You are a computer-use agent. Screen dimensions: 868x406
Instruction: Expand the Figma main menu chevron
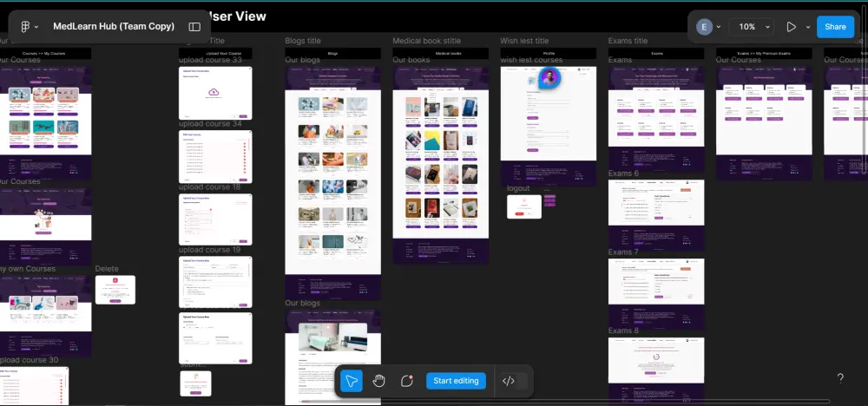pyautogui.click(x=36, y=27)
